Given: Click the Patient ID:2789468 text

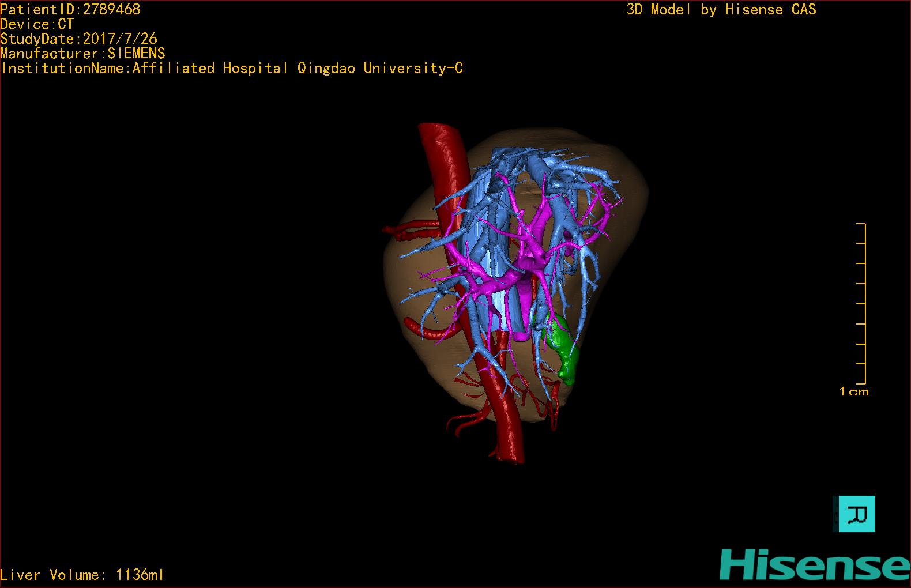Looking at the screenshot, I should tap(70, 9).
